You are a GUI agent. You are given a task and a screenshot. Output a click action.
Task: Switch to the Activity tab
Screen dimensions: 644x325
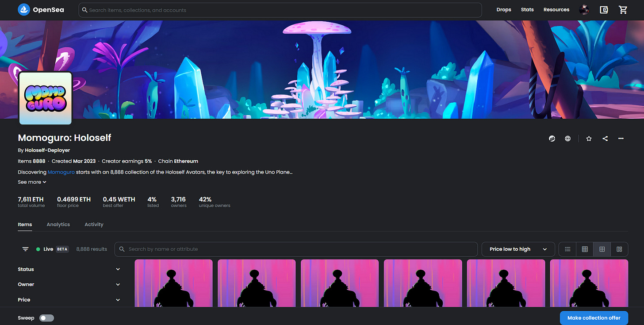(x=94, y=224)
